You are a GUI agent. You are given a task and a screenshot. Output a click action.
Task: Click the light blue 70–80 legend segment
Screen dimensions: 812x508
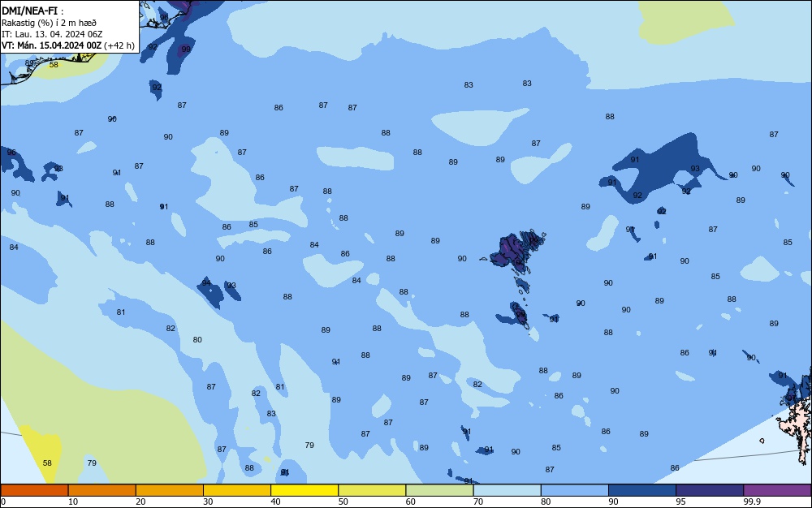[507, 490]
